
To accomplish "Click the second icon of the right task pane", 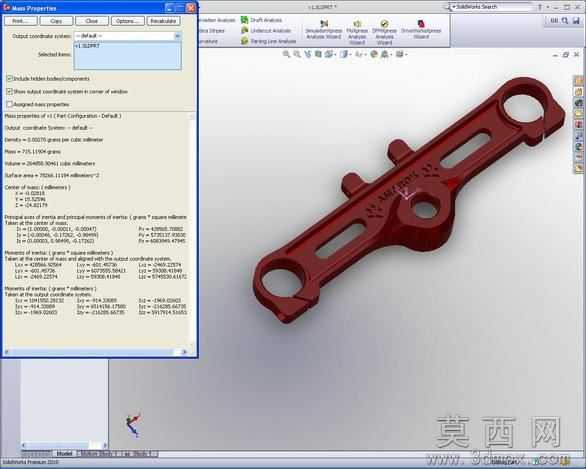I will pos(579,92).
